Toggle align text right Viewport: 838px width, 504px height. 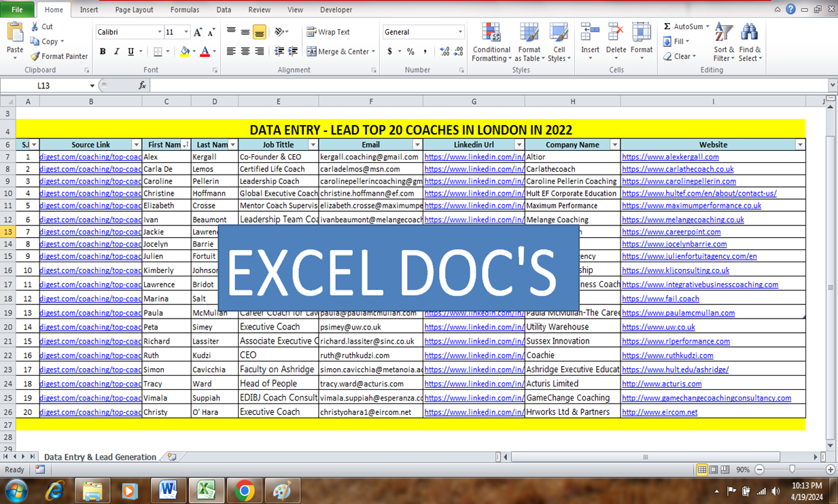(x=259, y=52)
